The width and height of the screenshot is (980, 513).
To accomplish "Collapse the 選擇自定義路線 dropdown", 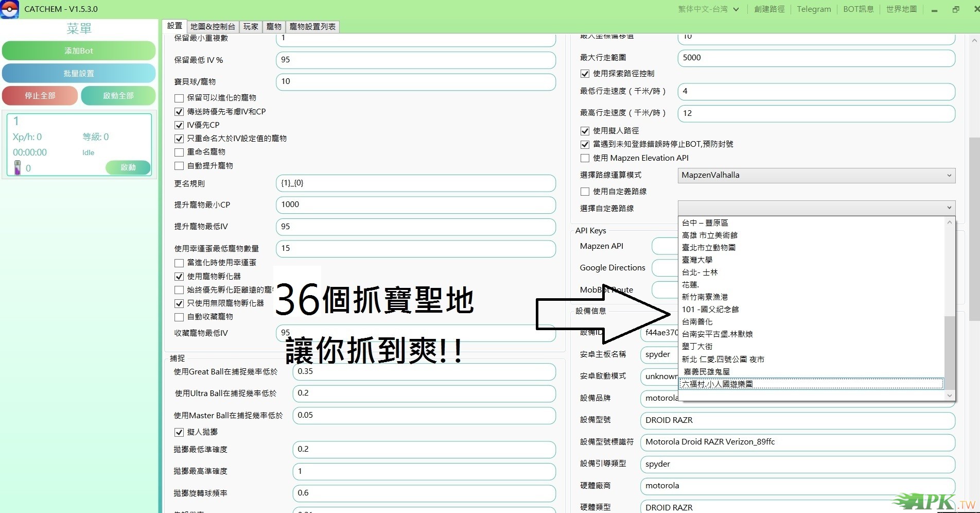I will (949, 208).
